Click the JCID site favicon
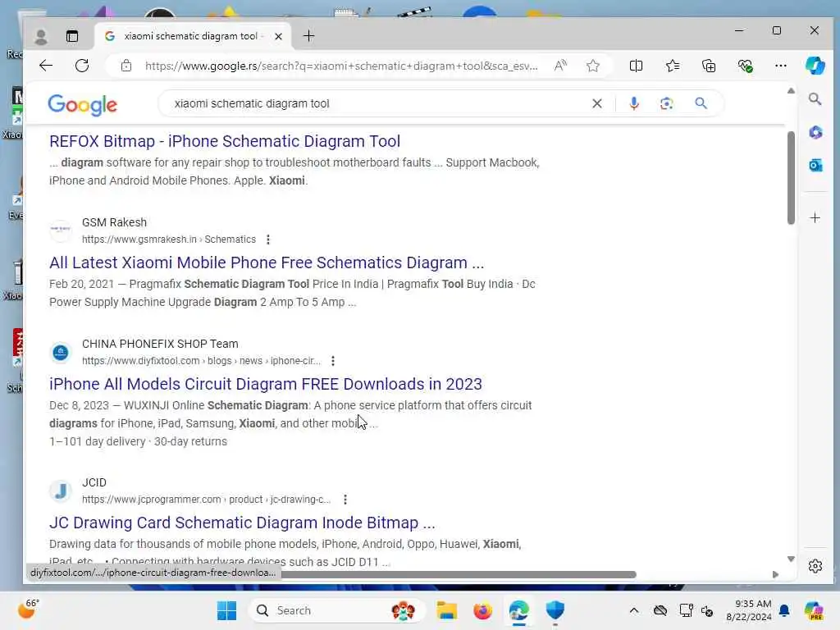 click(61, 491)
